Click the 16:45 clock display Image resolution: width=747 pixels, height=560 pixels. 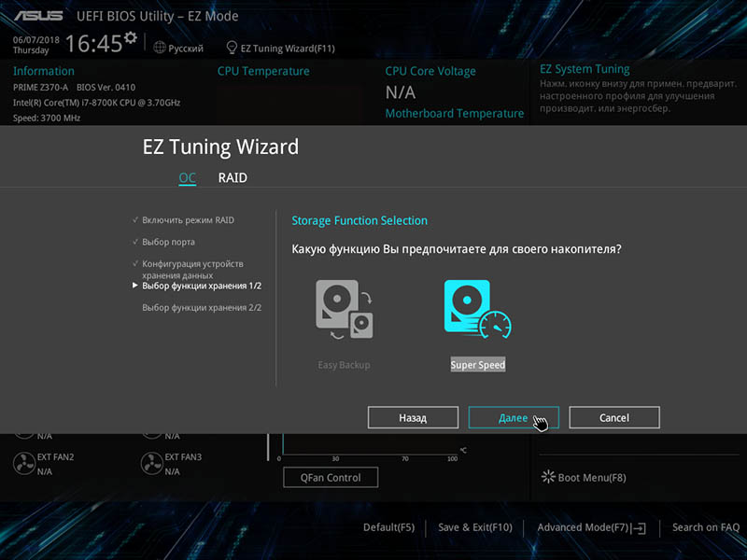tap(94, 43)
